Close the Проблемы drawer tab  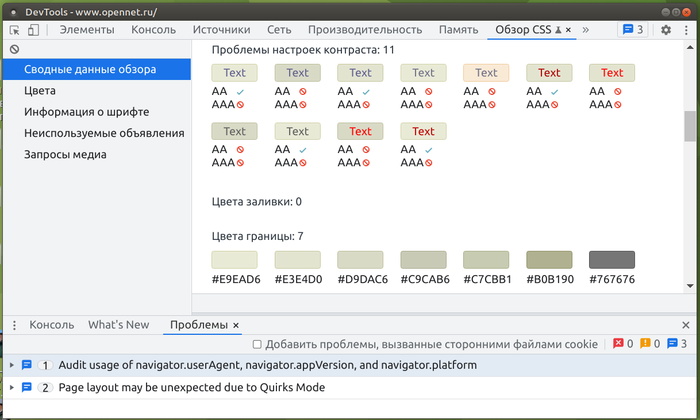coord(237,325)
